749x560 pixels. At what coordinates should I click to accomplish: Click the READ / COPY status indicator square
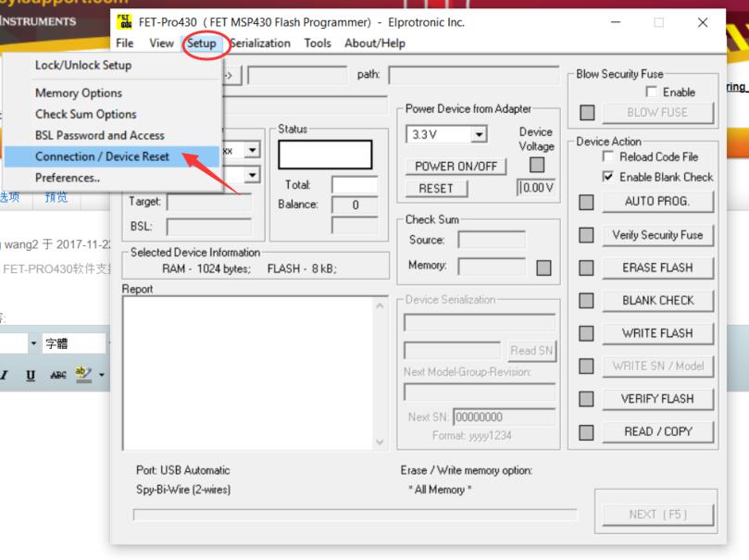pyautogui.click(x=586, y=432)
